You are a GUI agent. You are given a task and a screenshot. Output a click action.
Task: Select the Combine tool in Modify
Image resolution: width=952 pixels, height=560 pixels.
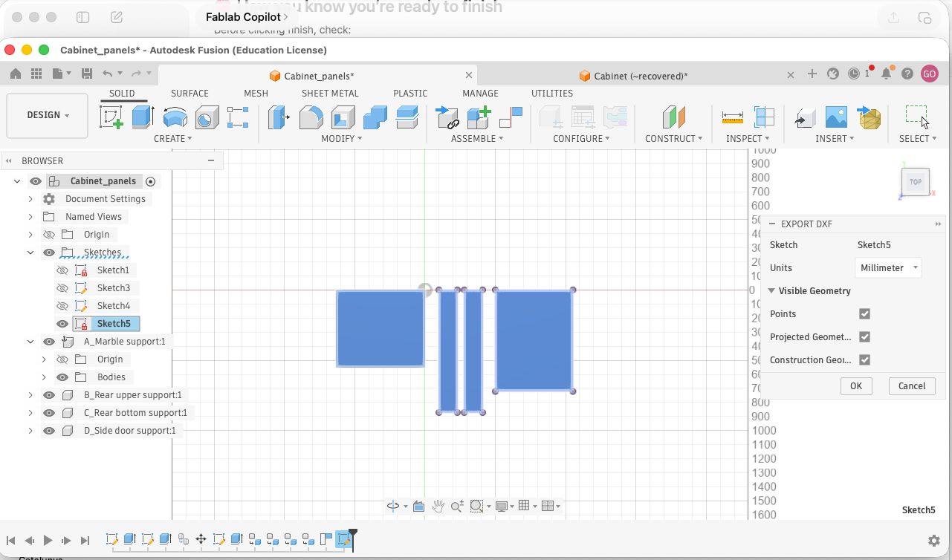[375, 117]
